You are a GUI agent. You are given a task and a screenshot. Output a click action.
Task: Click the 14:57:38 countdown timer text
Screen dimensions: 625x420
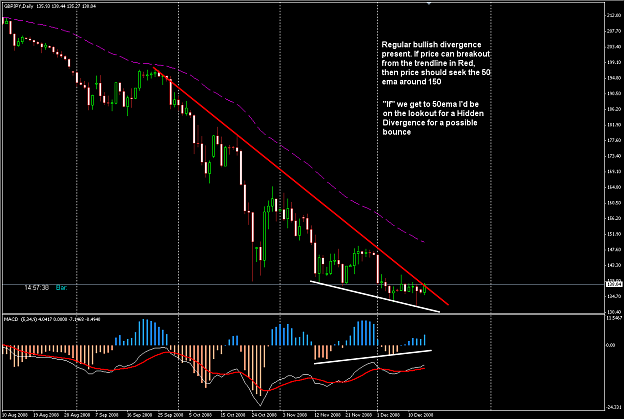coord(36,287)
